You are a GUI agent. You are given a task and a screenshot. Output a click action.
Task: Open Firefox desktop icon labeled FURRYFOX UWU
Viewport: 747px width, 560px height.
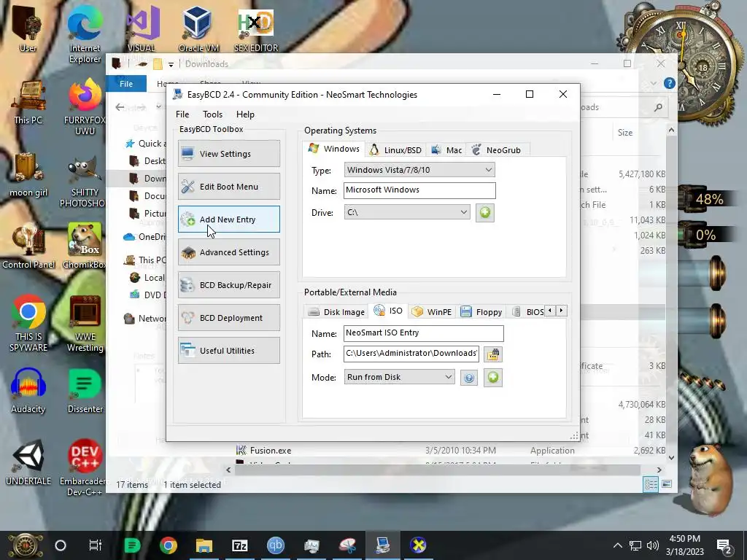pos(85,107)
